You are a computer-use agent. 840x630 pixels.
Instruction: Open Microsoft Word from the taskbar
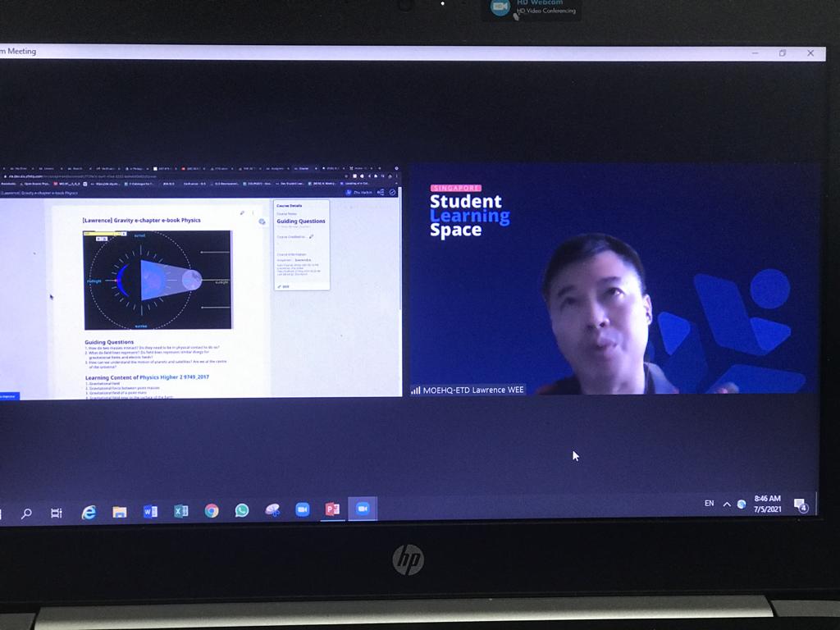(151, 512)
